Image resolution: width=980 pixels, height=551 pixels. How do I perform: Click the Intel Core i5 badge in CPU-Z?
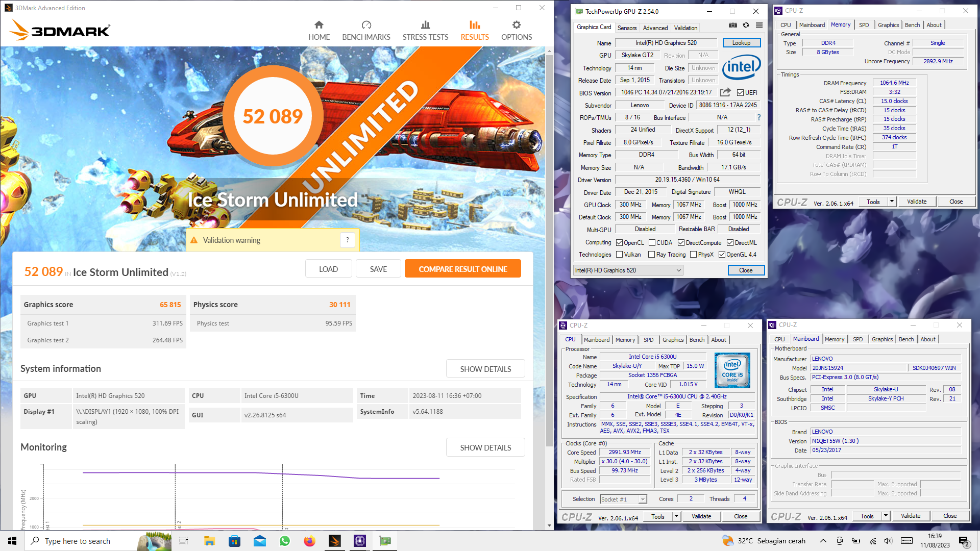(732, 370)
